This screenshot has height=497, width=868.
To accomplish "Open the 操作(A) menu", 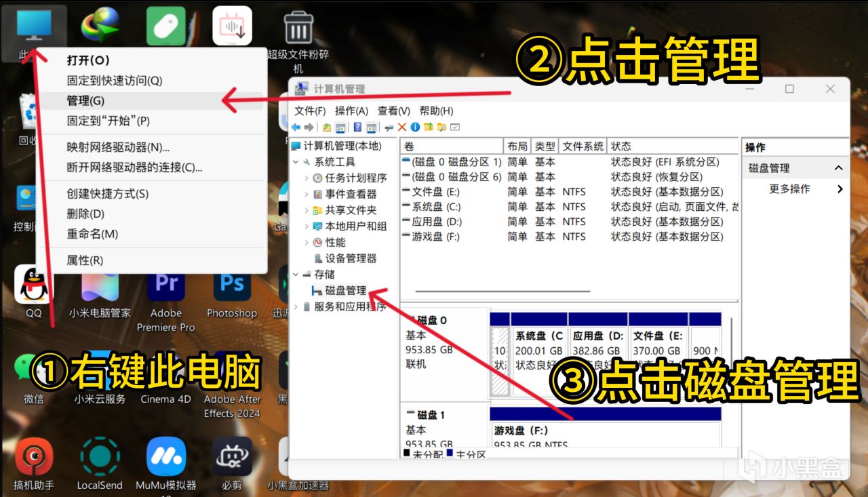I will tap(351, 111).
